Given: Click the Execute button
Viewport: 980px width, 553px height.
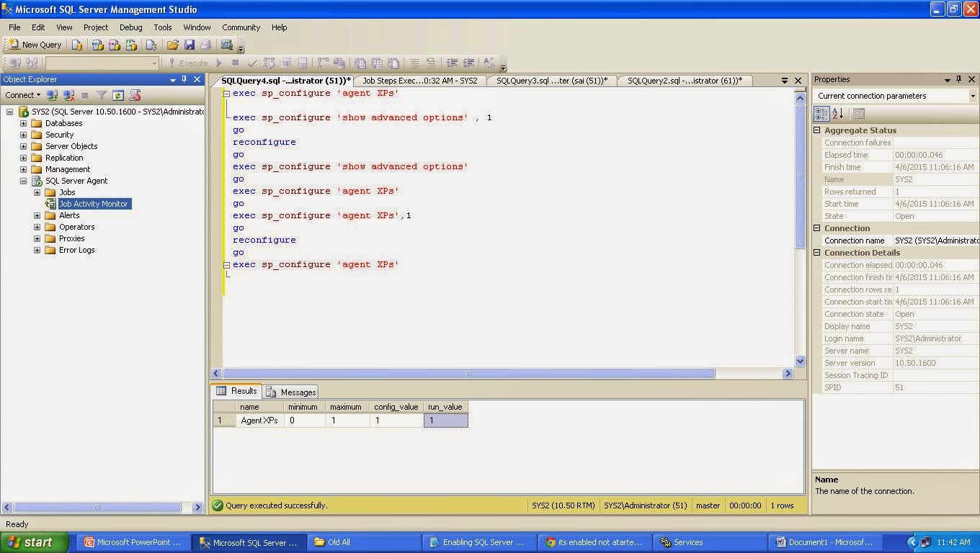Looking at the screenshot, I should tap(193, 63).
